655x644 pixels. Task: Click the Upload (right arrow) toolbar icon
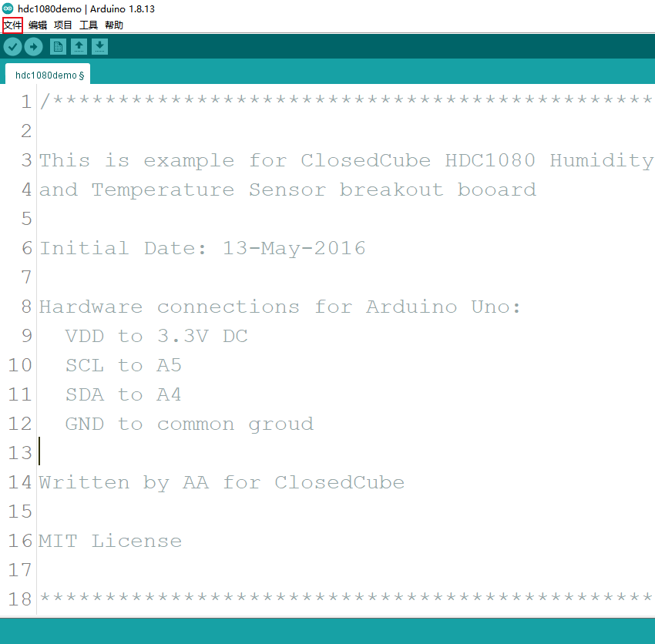click(33, 46)
